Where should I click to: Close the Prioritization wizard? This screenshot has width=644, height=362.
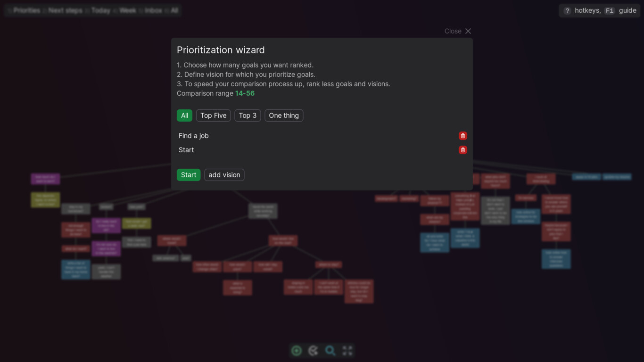tap(458, 31)
